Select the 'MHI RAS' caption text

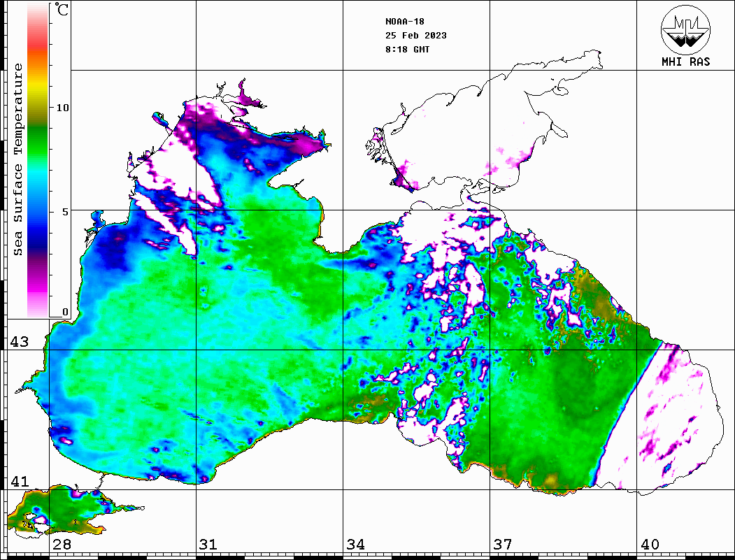[x=685, y=62]
